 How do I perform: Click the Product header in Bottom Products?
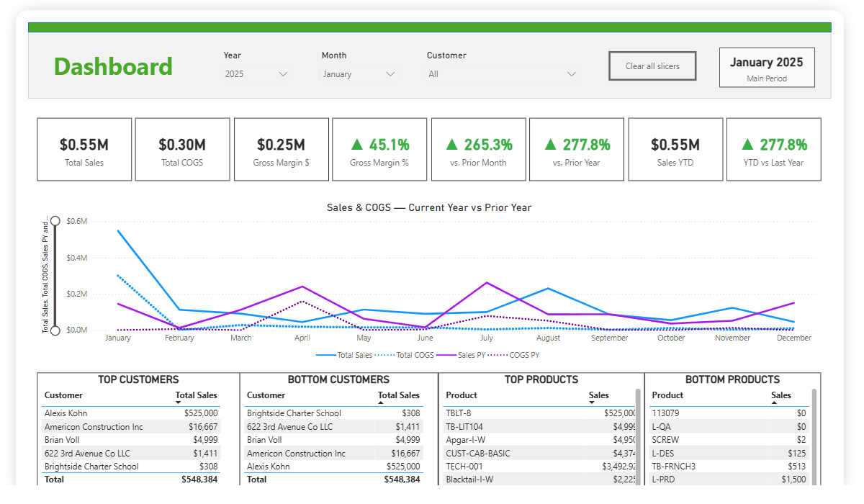coord(667,395)
